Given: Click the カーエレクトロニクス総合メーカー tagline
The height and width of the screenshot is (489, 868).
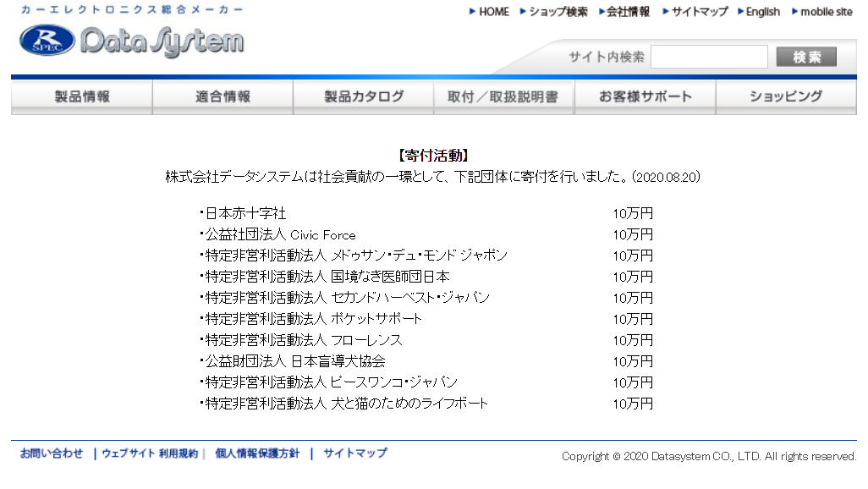Looking at the screenshot, I should pos(132,10).
